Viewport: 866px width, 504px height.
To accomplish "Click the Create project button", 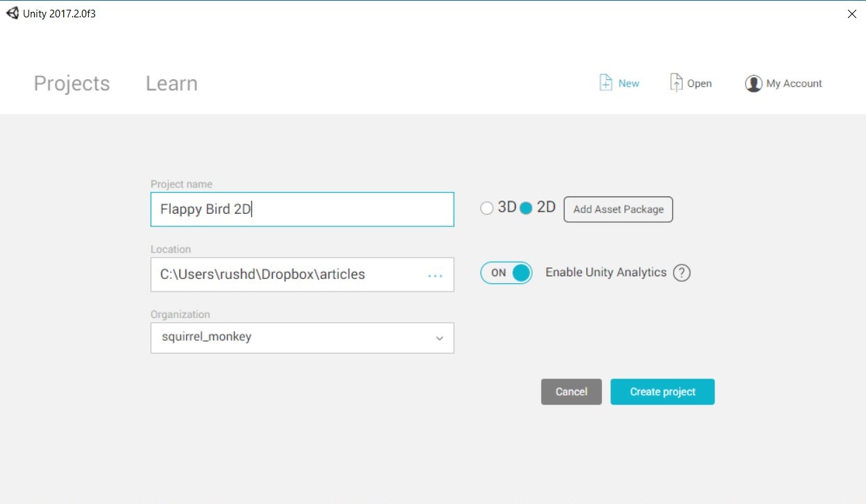I will pyautogui.click(x=663, y=392).
